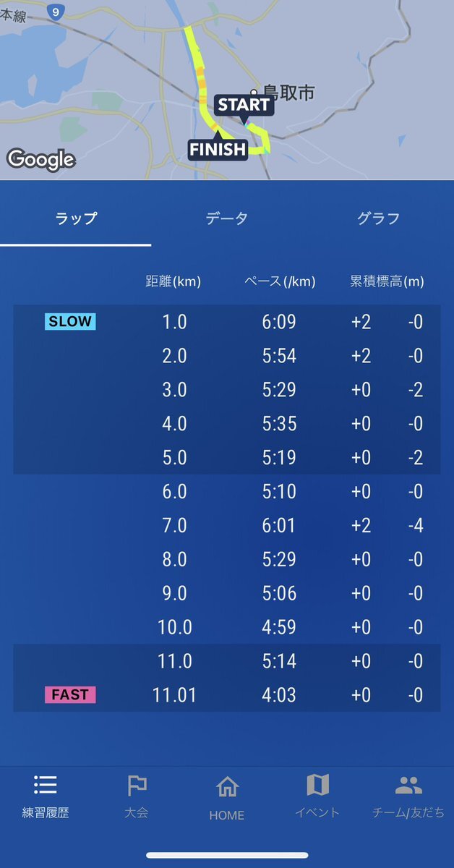Open the 練習履歴 list icon
Viewport: 454px width, 868px height.
click(x=45, y=785)
